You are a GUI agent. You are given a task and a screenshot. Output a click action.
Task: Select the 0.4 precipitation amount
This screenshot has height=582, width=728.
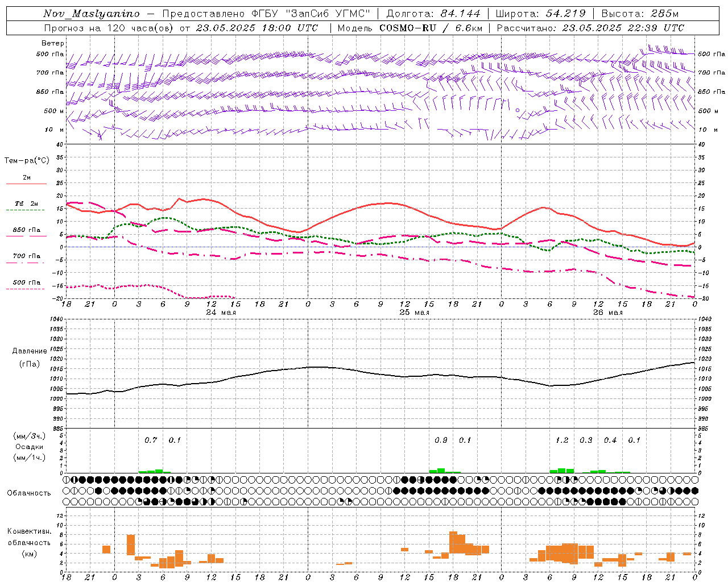pyautogui.click(x=610, y=440)
